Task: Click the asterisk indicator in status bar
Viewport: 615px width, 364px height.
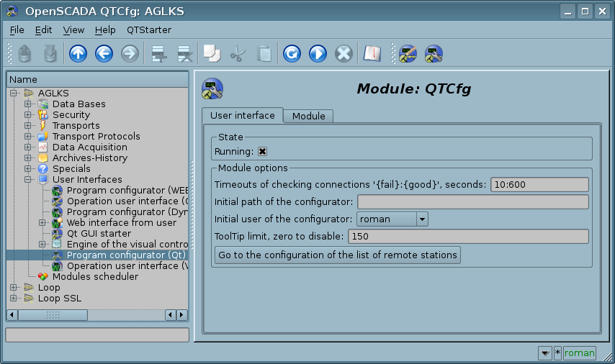Action: tap(557, 352)
